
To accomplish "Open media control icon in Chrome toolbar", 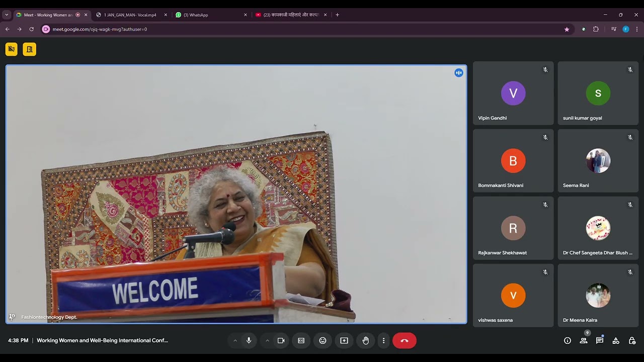I will [613, 29].
